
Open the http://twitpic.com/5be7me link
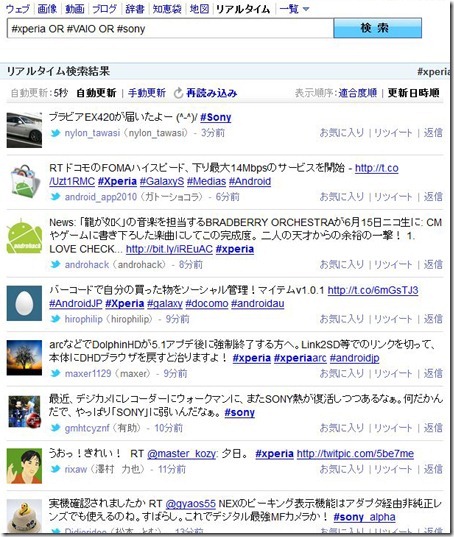click(x=355, y=454)
